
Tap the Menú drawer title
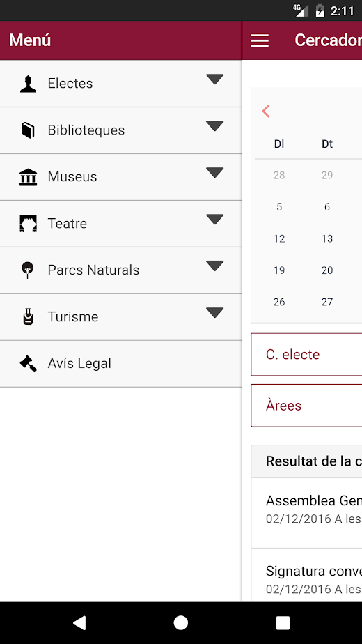[30, 40]
